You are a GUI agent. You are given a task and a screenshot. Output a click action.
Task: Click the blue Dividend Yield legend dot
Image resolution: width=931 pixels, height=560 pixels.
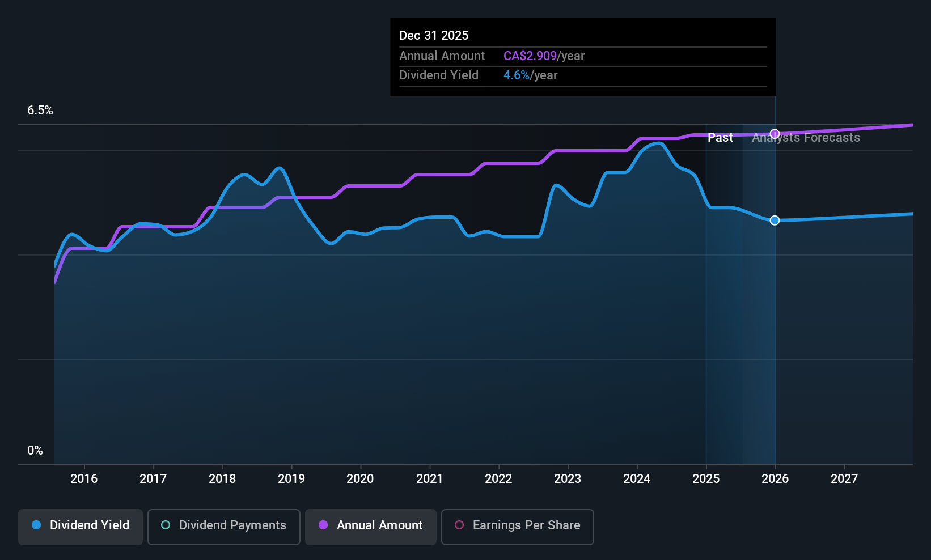(x=36, y=525)
